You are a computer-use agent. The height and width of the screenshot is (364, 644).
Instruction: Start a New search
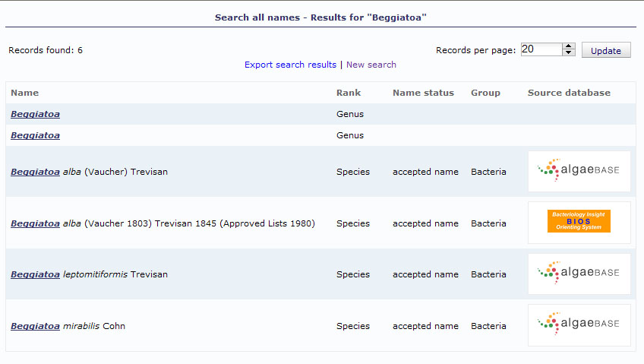pos(371,65)
